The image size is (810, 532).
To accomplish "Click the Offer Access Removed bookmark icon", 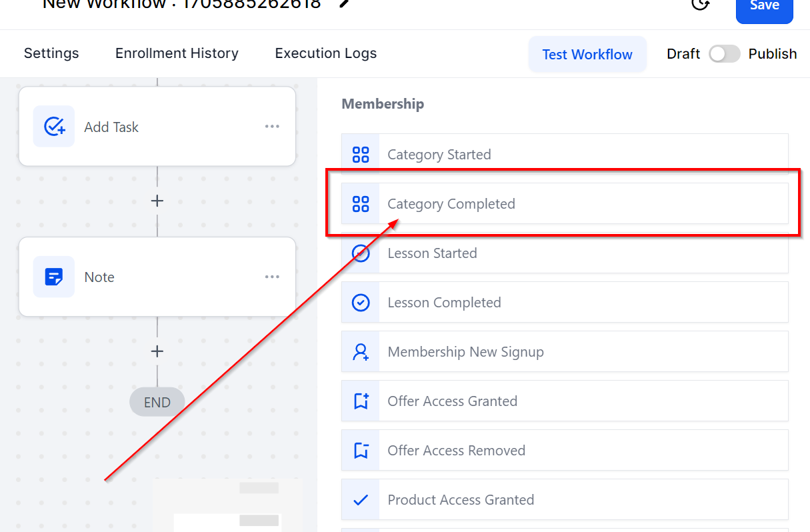I will tap(361, 451).
